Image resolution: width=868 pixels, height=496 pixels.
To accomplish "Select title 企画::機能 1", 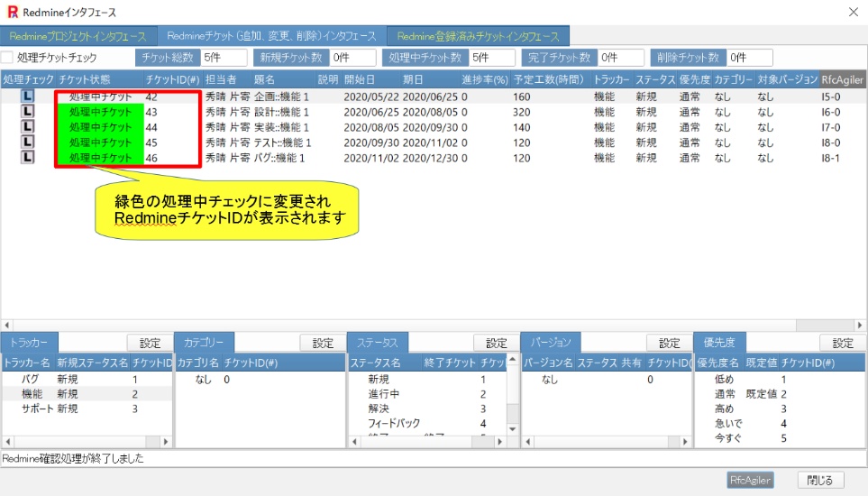I will [x=282, y=96].
